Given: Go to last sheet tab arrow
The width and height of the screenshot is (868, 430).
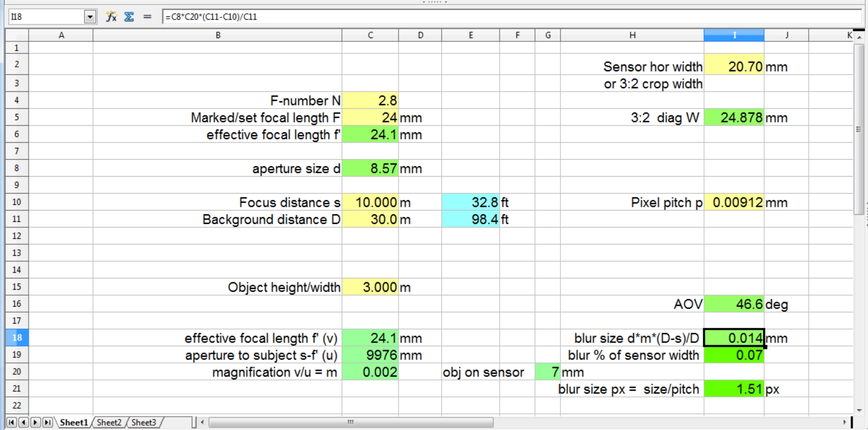Looking at the screenshot, I should point(47,422).
